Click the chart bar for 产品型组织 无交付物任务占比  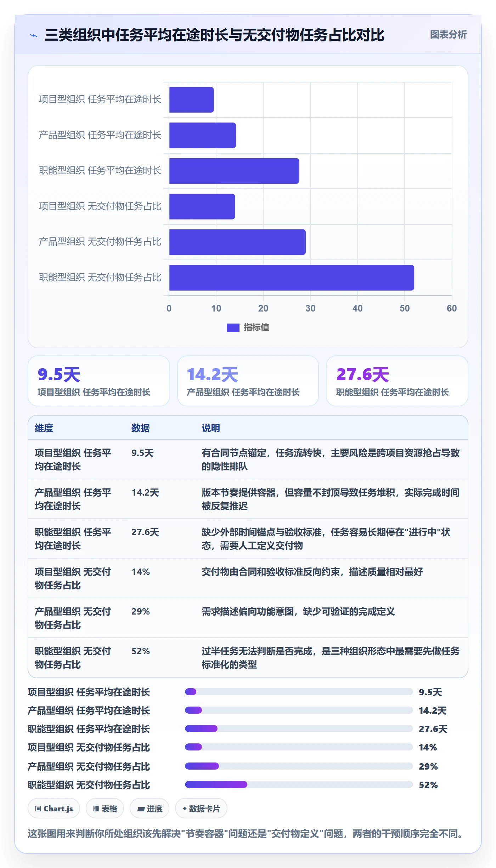237,242
